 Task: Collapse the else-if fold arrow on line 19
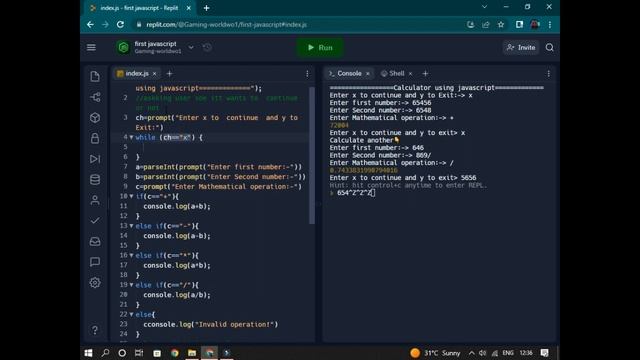tap(131, 285)
